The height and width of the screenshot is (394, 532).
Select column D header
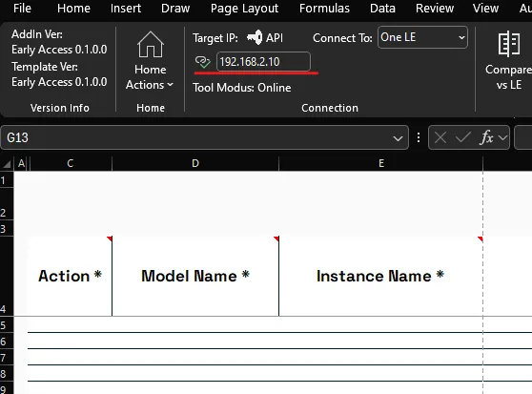[195, 163]
